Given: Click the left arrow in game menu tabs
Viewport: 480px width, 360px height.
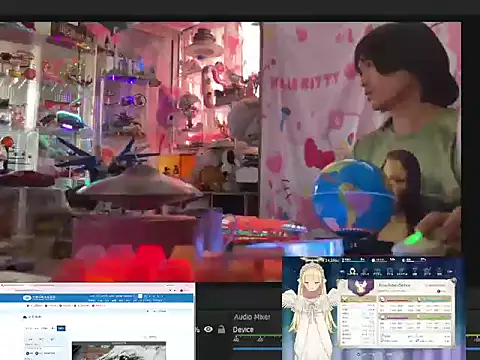Looking at the screenshot, I should click(342, 271).
